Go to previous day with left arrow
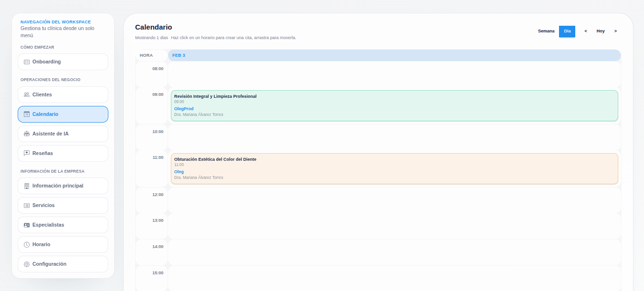The image size is (644, 291). pyautogui.click(x=586, y=31)
